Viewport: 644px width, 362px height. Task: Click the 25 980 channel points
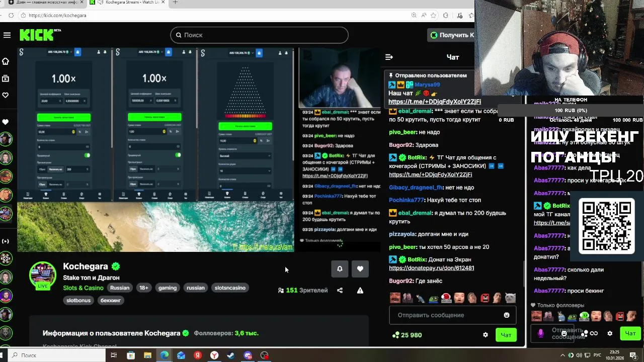(x=407, y=335)
